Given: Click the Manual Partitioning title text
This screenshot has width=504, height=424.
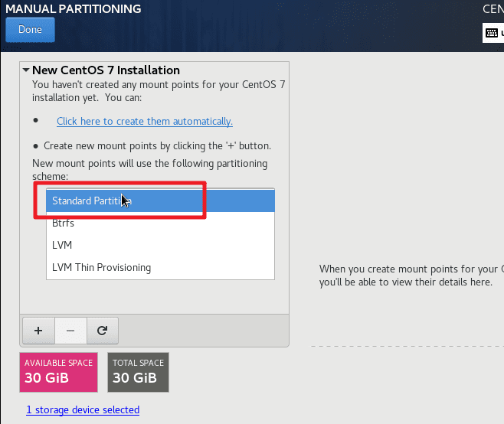Looking at the screenshot, I should click(x=74, y=9).
